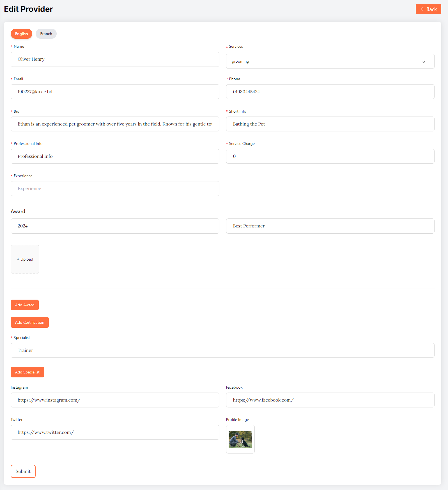Click the Short Info field
Screen dimensions: 448x490
pyautogui.click(x=330, y=124)
